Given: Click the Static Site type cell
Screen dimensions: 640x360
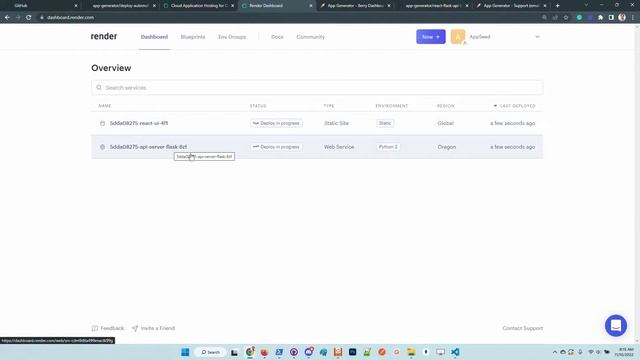Looking at the screenshot, I should tap(336, 123).
